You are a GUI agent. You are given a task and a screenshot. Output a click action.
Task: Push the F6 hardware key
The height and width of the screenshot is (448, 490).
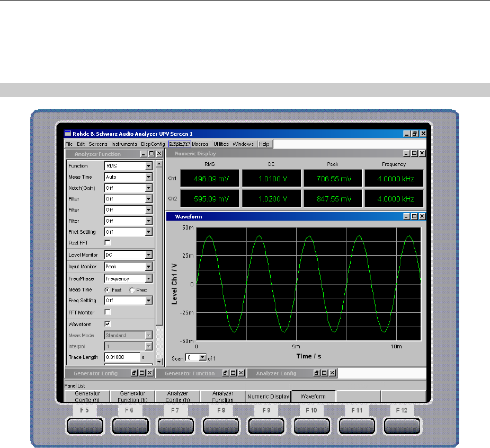pos(130,426)
